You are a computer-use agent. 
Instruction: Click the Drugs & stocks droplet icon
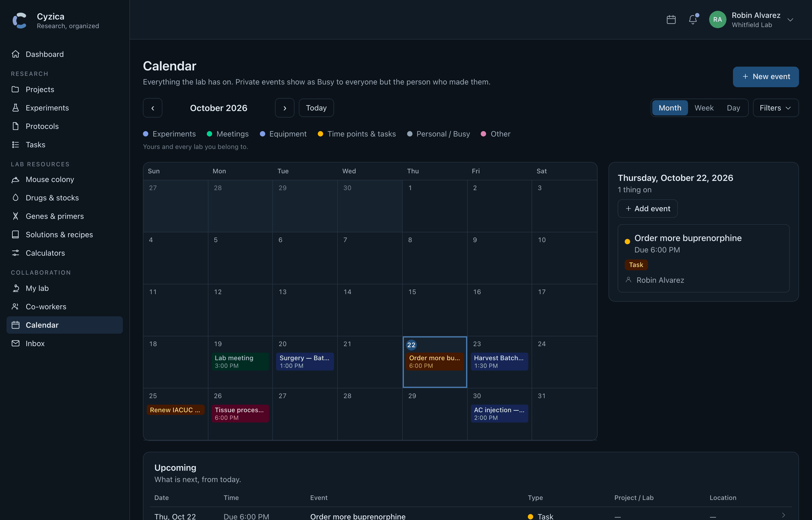(15, 197)
